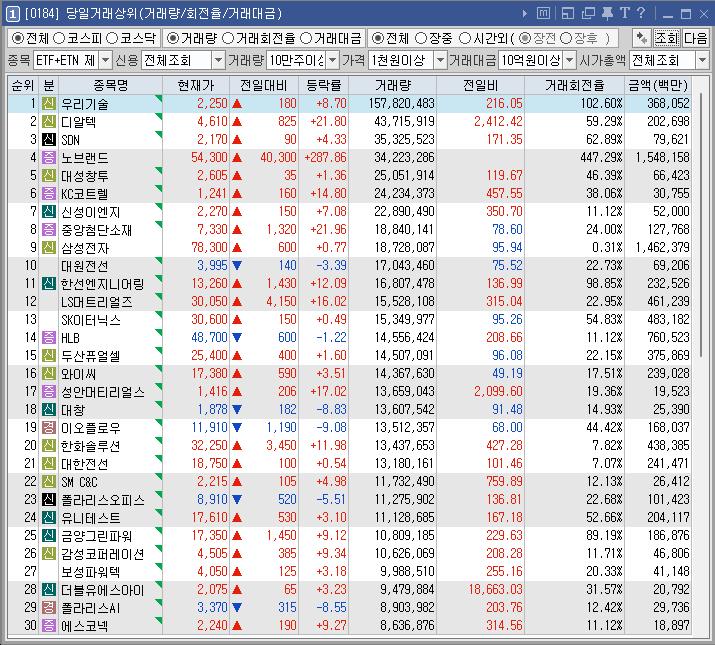Click the screen number 1 icon in title bar
The height and width of the screenshot is (645, 715).
pos(12,14)
